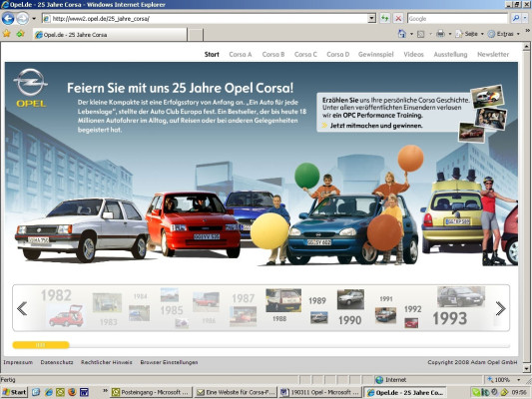Open the Corsa A navigation item
Image resolution: width=532 pixels, height=399 pixels.
pyautogui.click(x=241, y=54)
